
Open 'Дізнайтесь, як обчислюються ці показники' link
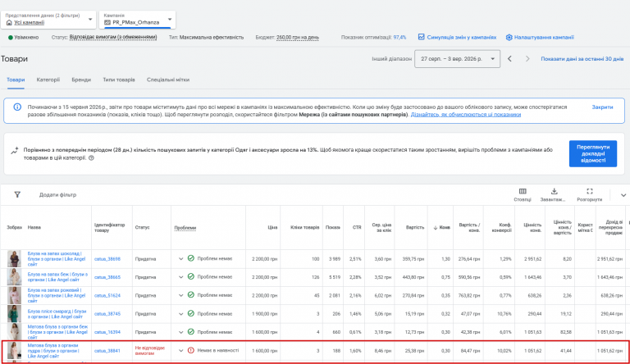pos(466,115)
